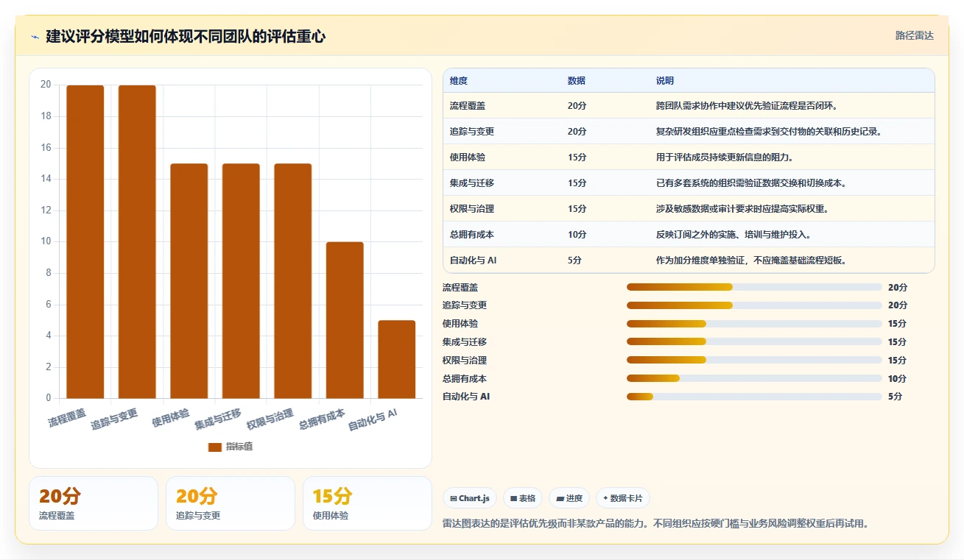The image size is (964, 560).
Task: Click the 10分 value in 总拥有成本 table row
Action: coord(577,235)
